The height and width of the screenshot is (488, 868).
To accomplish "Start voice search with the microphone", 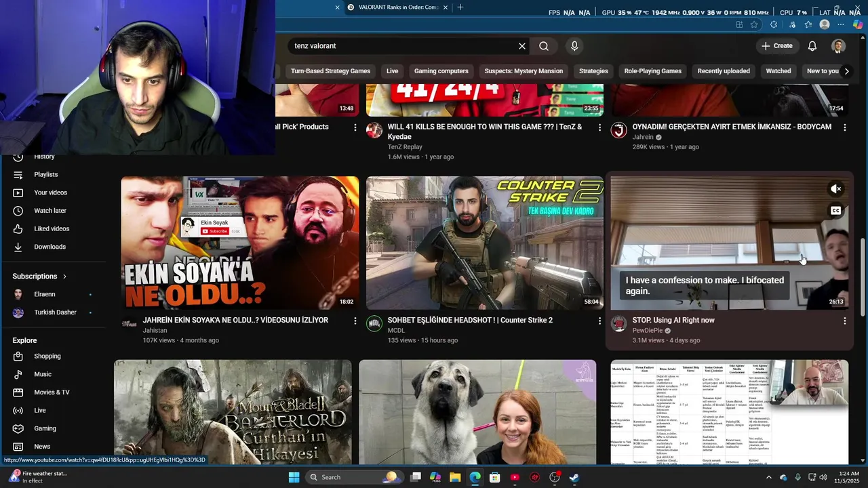I will point(574,46).
